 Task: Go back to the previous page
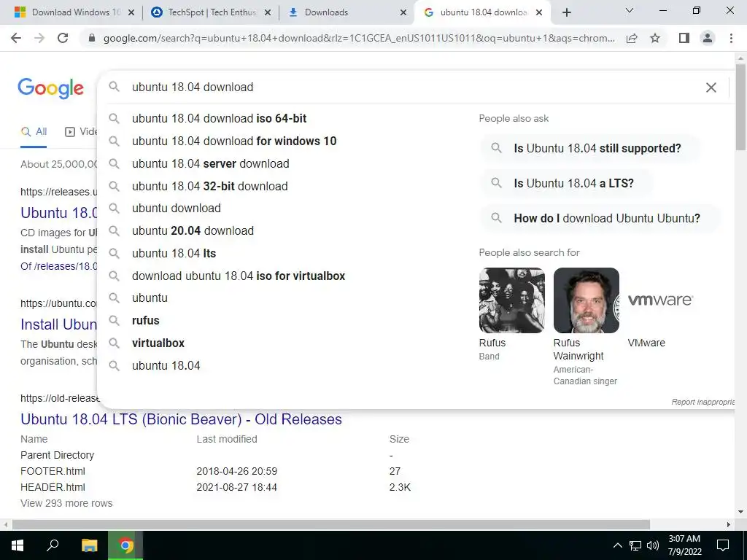[x=16, y=38]
